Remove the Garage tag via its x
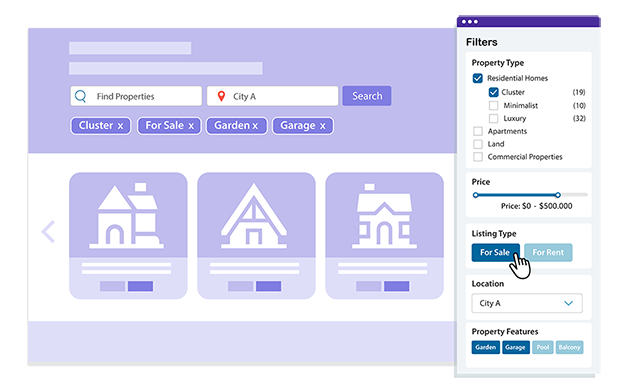Viewport: 630px width, 385px height. (x=323, y=126)
